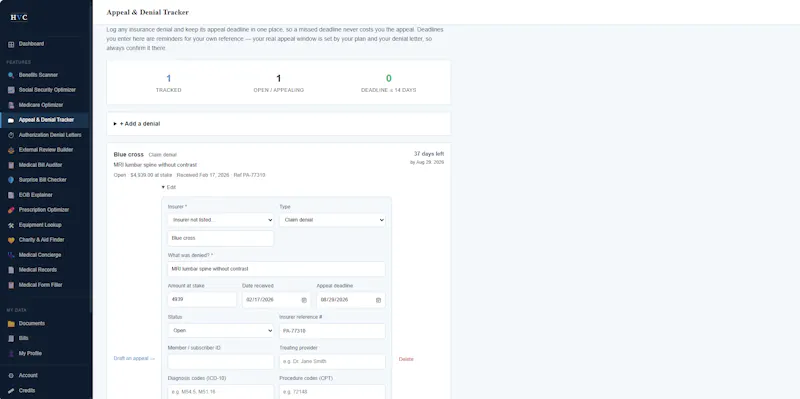Click the Medical Form Filler clipboard icon

[x=11, y=285]
